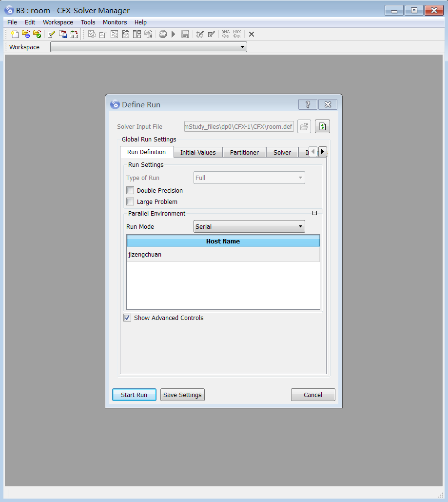Open the Edit menu
This screenshot has width=448, height=502.
pos(30,22)
